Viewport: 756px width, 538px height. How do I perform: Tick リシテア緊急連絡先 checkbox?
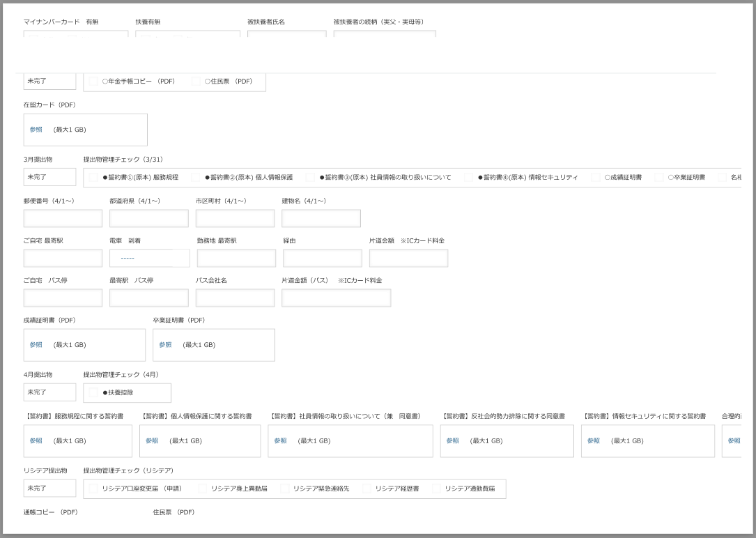(x=285, y=489)
